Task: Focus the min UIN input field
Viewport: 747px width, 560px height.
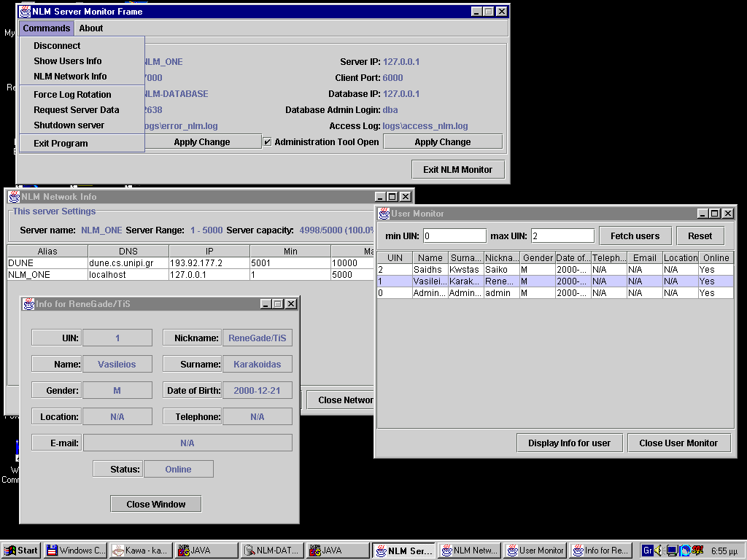Action: pos(454,236)
